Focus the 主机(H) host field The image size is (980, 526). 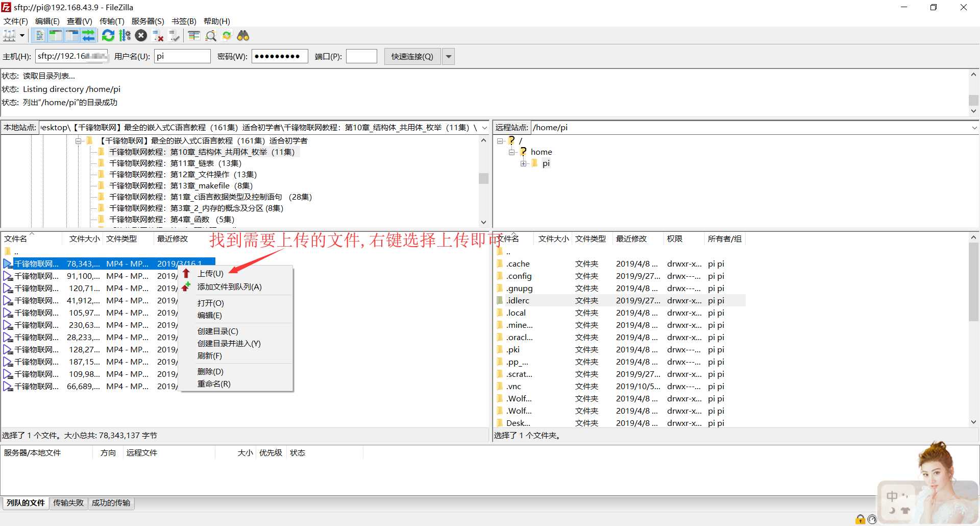coord(71,56)
